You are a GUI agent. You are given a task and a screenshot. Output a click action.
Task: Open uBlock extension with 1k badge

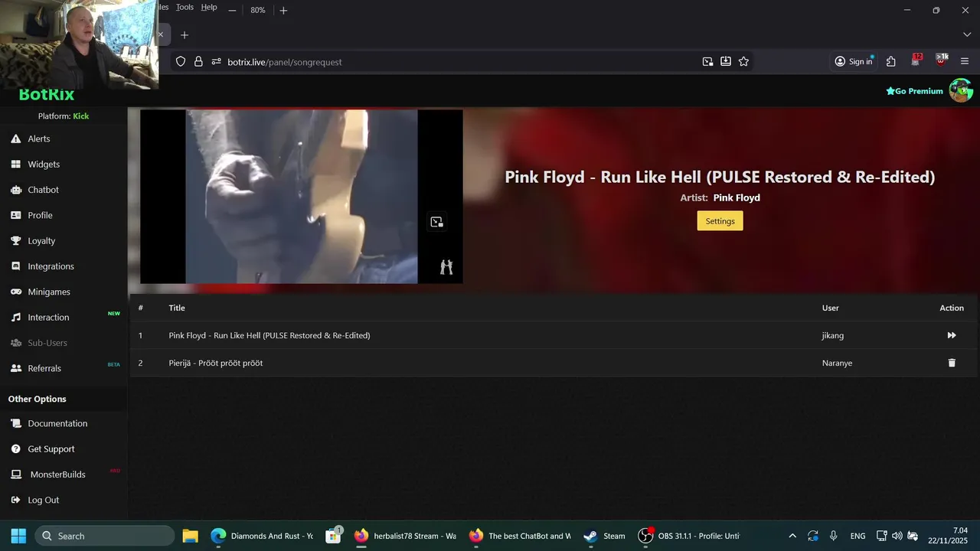[941, 60]
